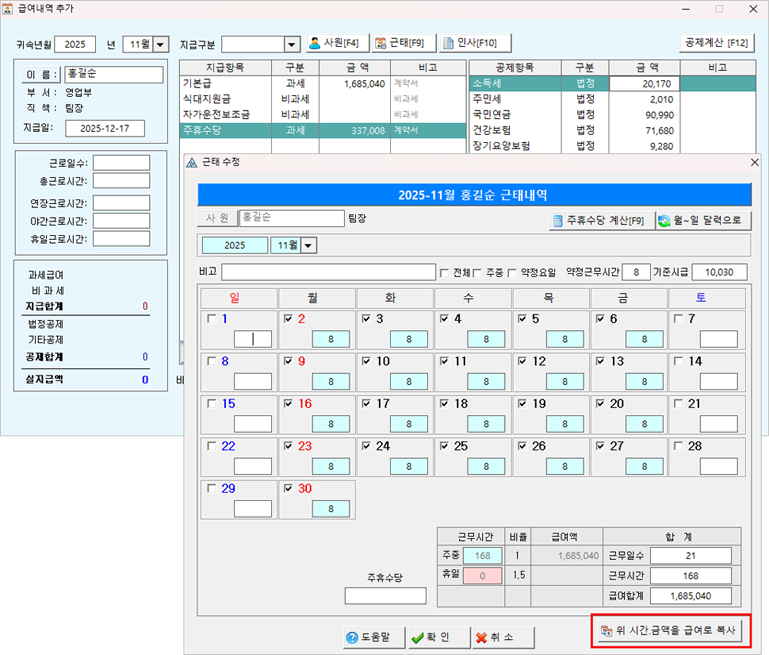Click the 근태 수정 title warning icon

coord(192,162)
